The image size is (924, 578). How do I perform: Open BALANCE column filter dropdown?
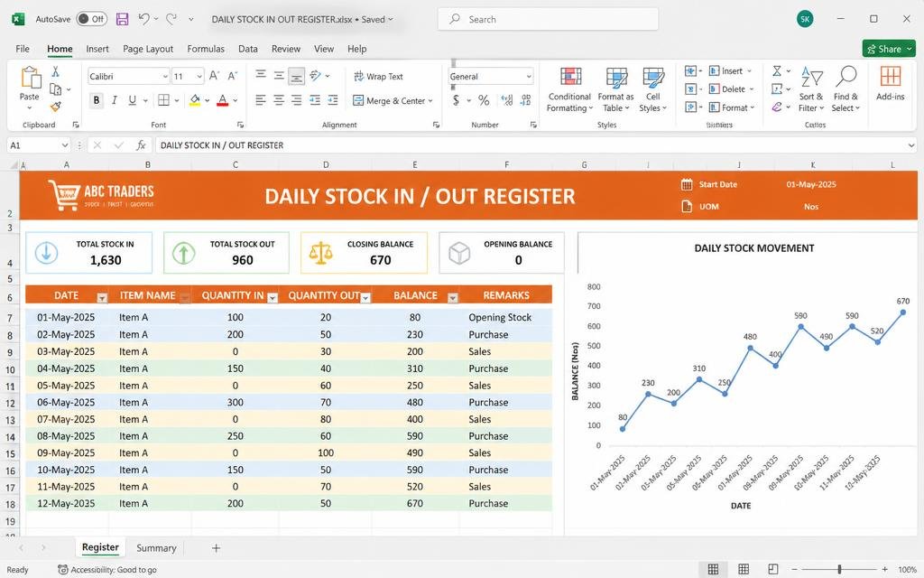(453, 298)
